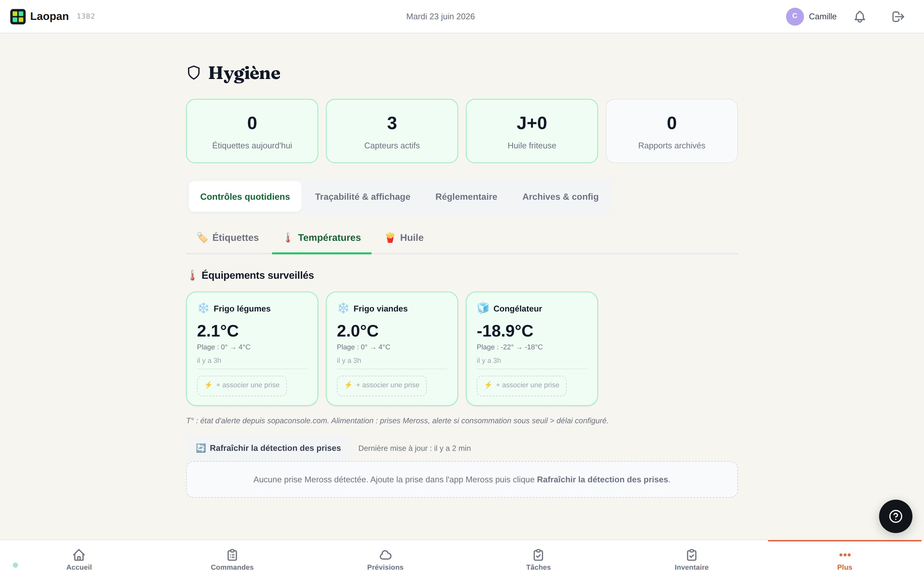This screenshot has height=578, width=924.
Task: Click the Tâches label in bottom bar
Action: [538, 567]
